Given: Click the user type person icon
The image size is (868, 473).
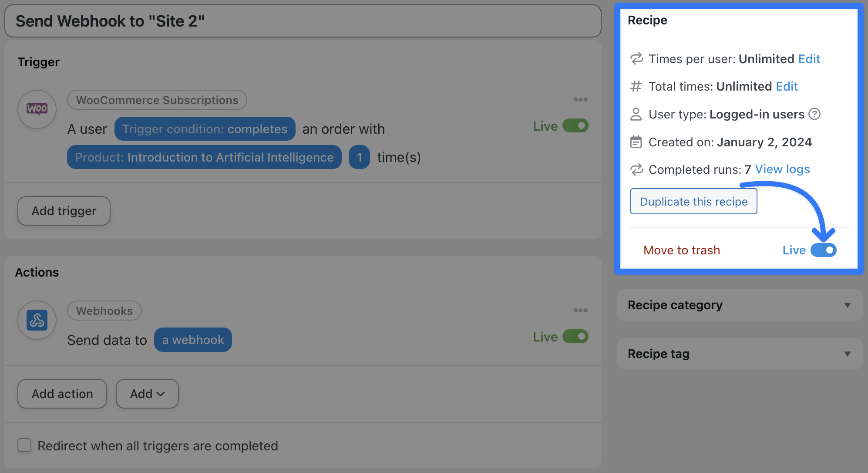Looking at the screenshot, I should [636, 114].
